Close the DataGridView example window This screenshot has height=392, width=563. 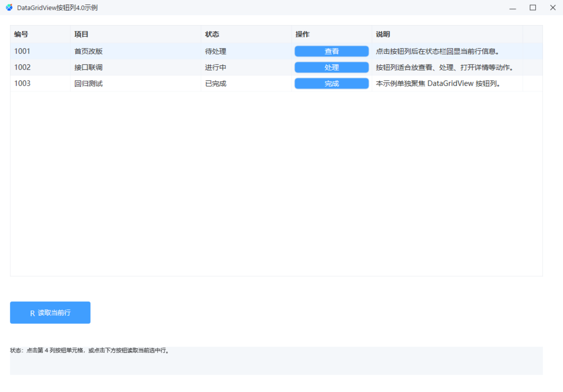tap(553, 7)
